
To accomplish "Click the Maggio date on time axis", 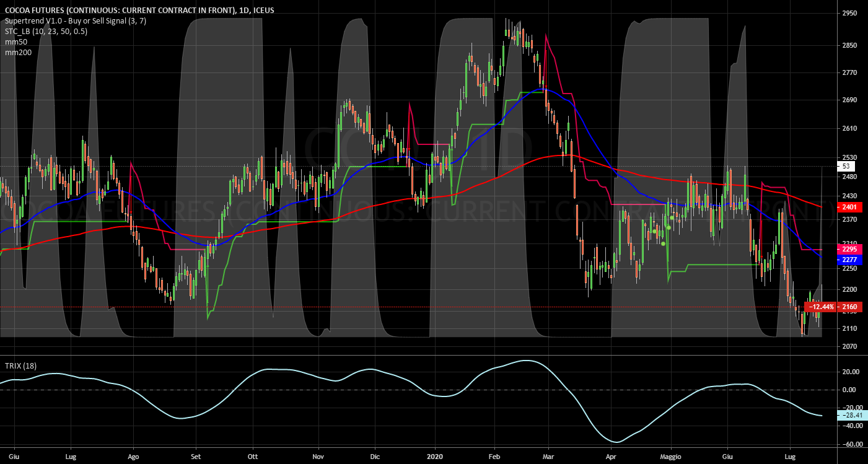I will coord(670,456).
